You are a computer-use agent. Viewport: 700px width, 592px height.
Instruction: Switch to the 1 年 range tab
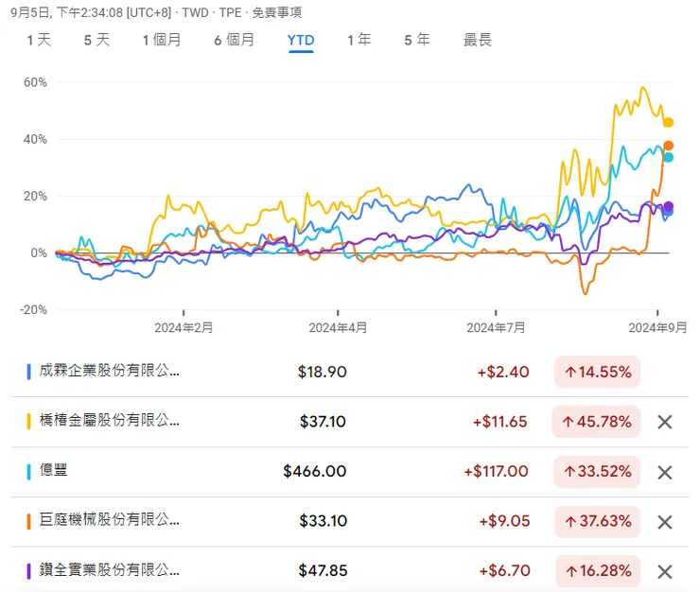(x=359, y=40)
